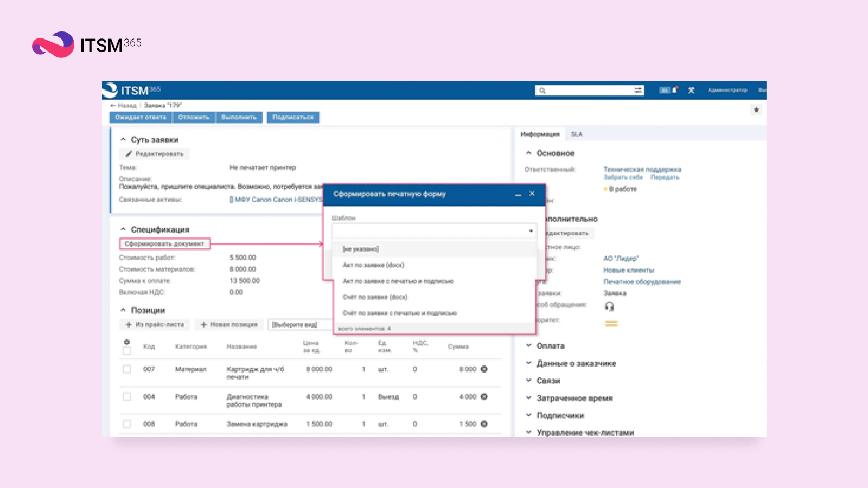Viewport: 868px width, 488px height.
Task: Collapse the Основное section
Action: (x=528, y=153)
